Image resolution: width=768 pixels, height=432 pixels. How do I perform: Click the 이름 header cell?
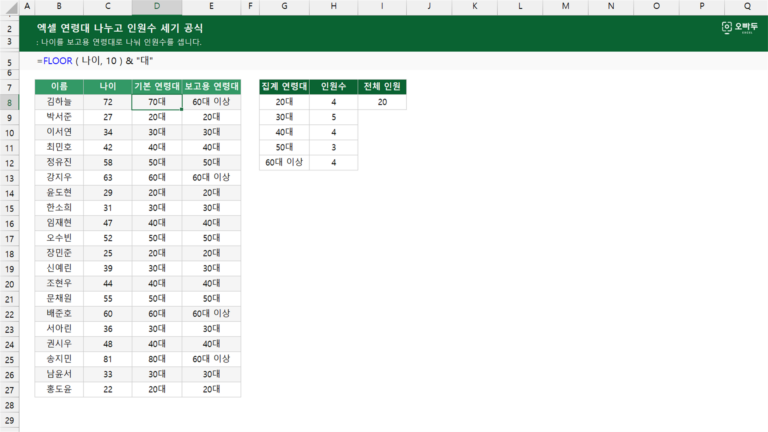[59, 87]
